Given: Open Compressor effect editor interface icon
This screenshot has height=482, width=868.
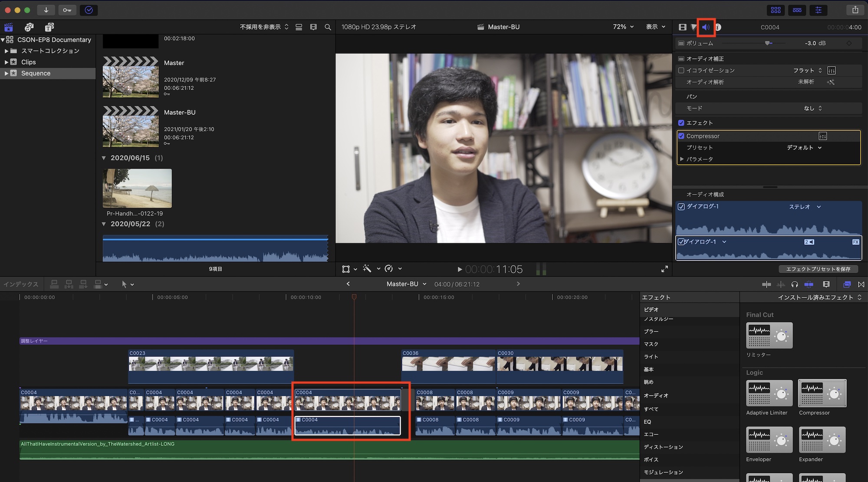Looking at the screenshot, I should click(822, 136).
